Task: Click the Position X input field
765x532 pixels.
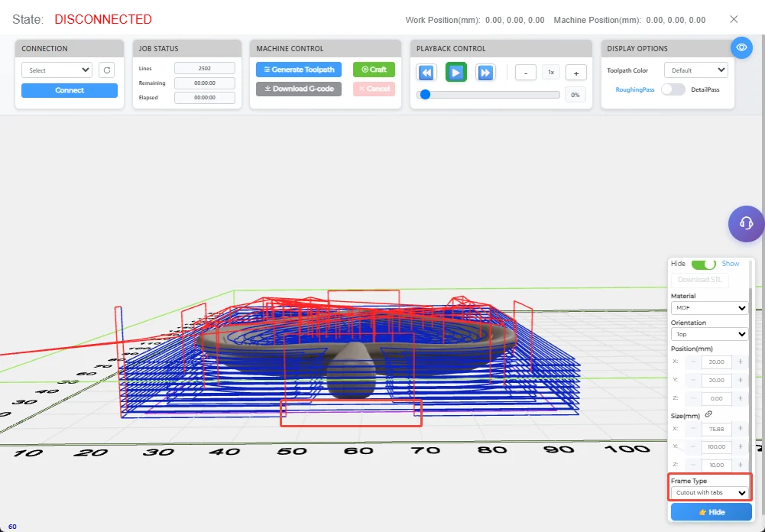Action: point(717,362)
